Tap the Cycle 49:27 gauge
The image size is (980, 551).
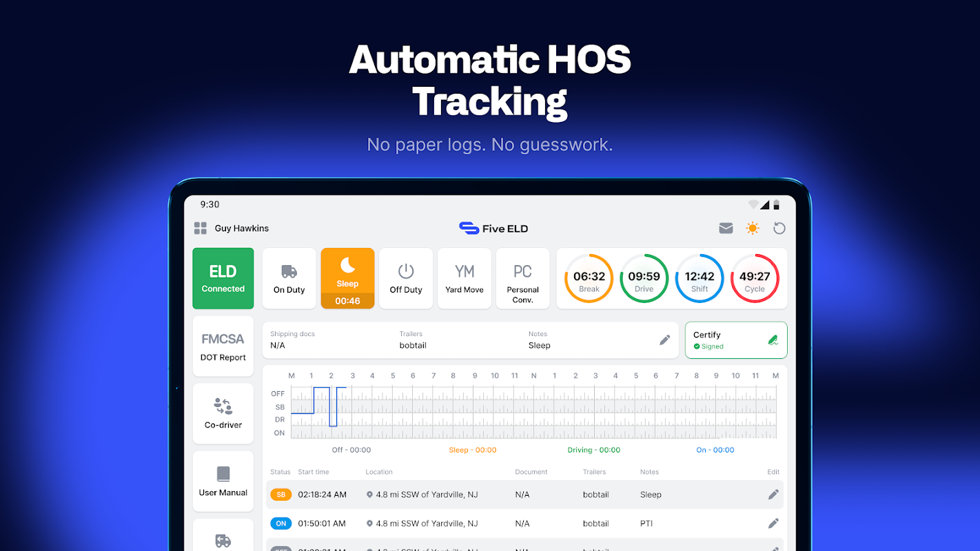tap(755, 278)
